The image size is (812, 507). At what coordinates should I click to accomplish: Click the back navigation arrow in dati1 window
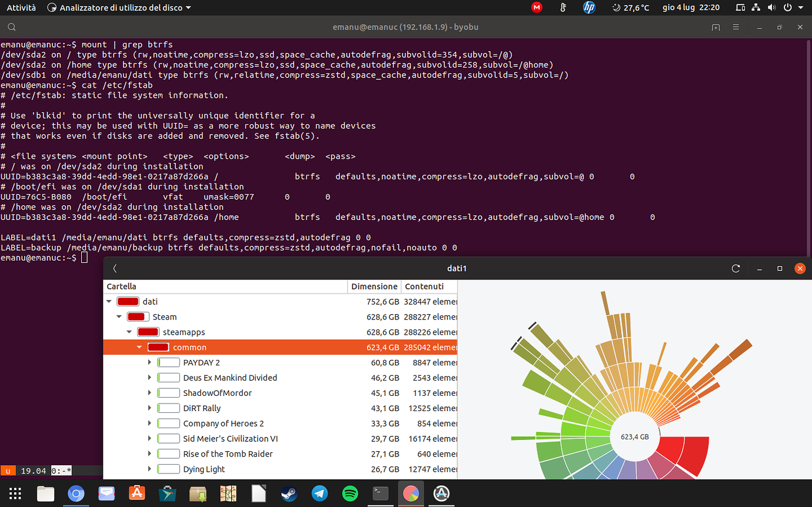coord(115,268)
